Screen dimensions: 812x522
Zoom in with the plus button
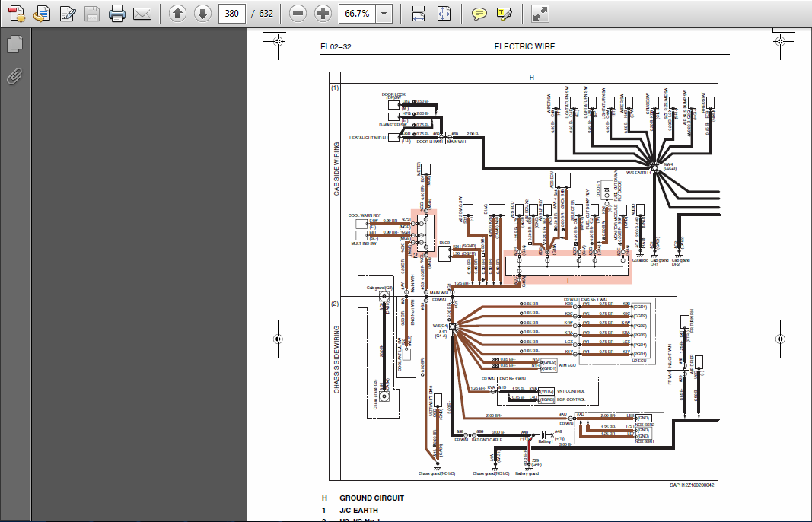[x=323, y=14]
